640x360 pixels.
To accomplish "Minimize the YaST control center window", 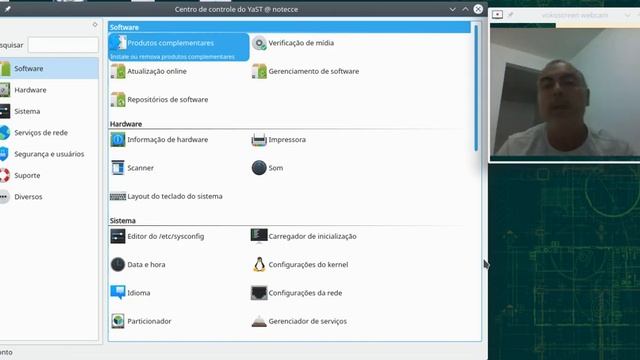I will click(452, 9).
